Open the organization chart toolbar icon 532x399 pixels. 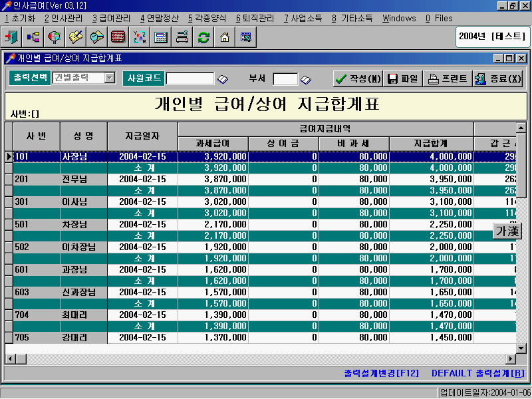pyautogui.click(x=33, y=37)
